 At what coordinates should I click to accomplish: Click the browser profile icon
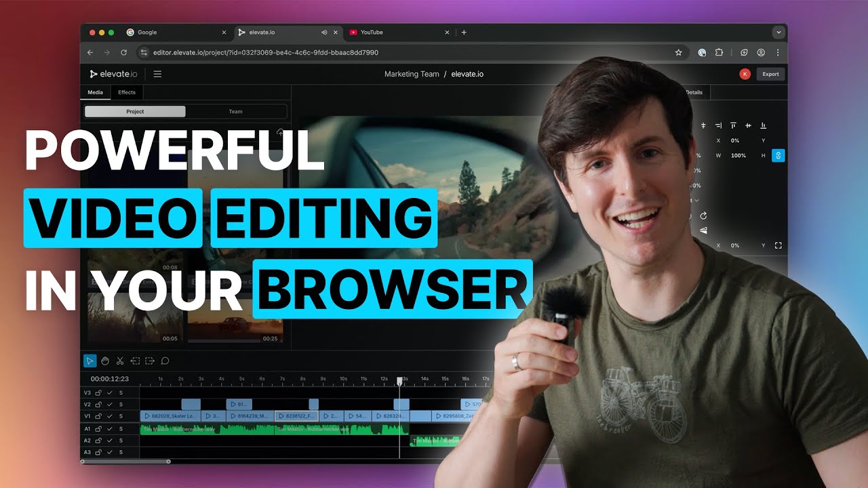pyautogui.click(x=761, y=52)
